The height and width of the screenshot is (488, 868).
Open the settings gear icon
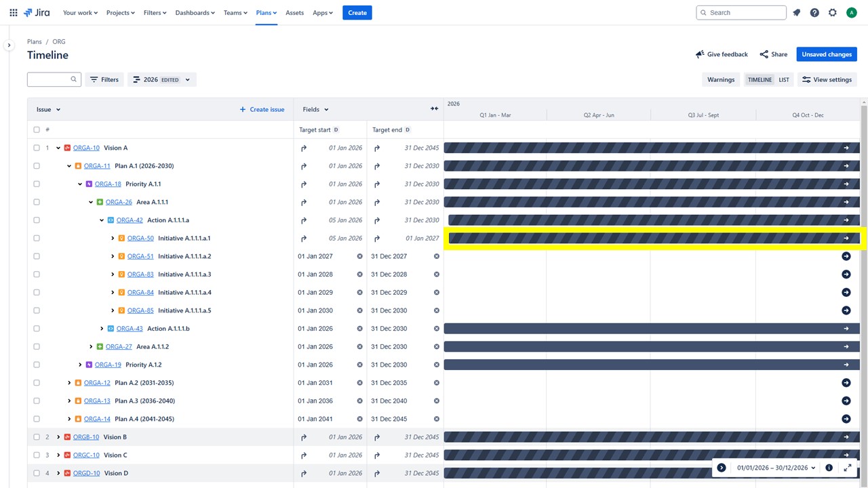[833, 12]
